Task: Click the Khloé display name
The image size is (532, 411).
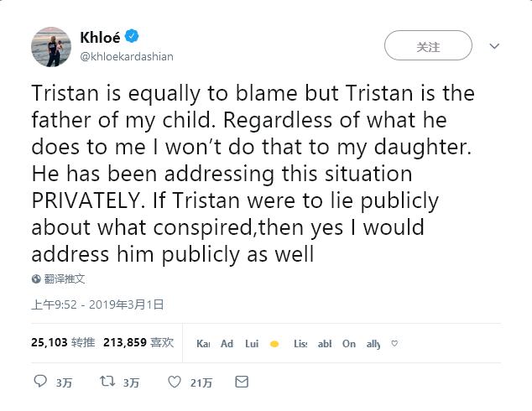Action: tap(100, 37)
